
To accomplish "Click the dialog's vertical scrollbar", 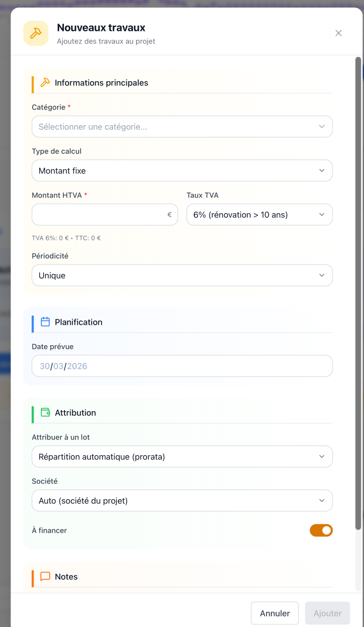I will click(x=358, y=293).
